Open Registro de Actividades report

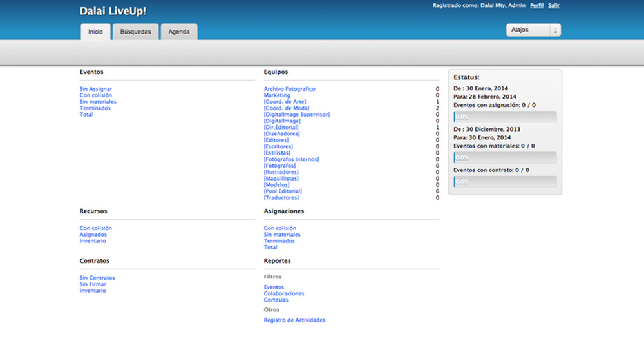(294, 320)
